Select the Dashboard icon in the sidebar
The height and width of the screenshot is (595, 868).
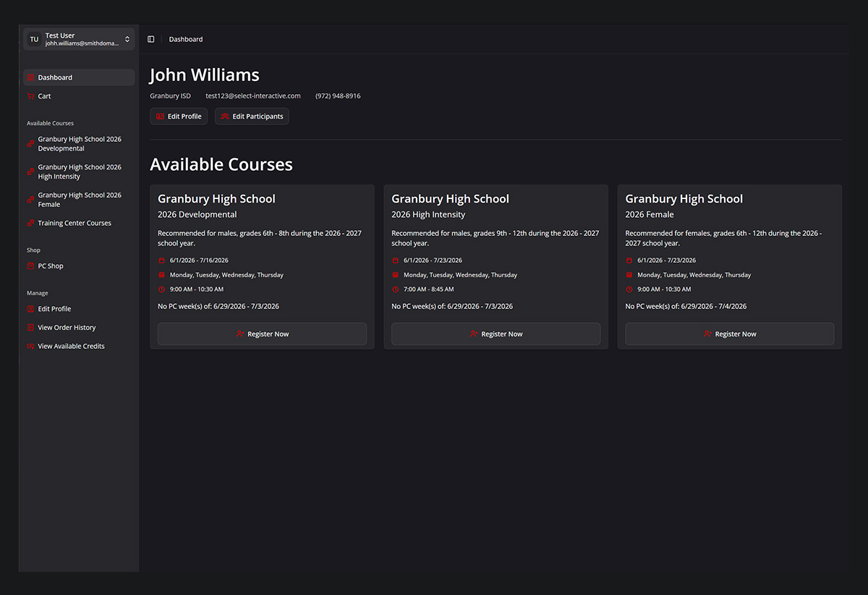(32, 77)
